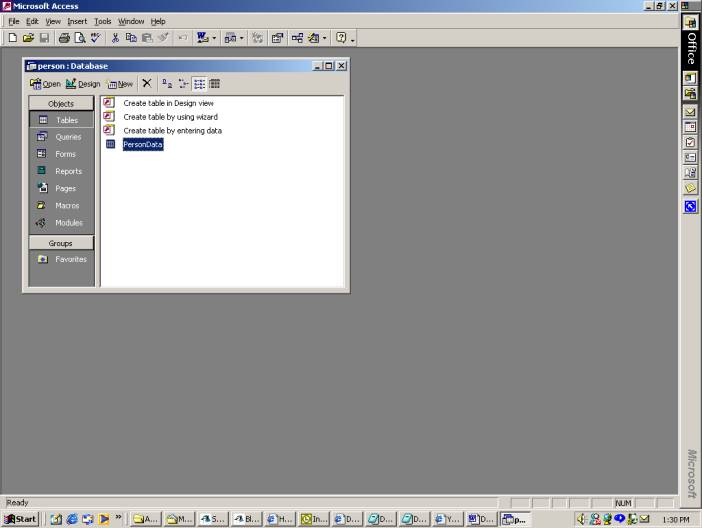702x528 pixels.
Task: Toggle the List view button
Action: [199, 84]
